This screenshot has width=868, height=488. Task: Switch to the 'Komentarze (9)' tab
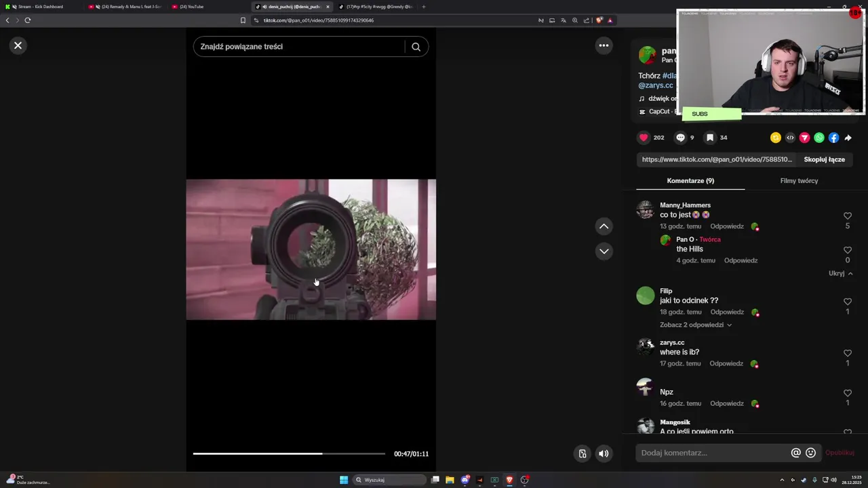pyautogui.click(x=690, y=181)
